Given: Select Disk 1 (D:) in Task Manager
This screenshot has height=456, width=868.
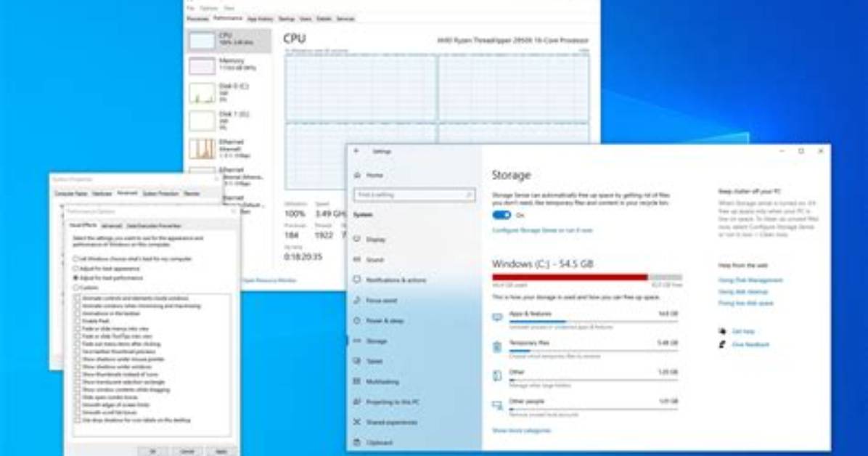Looking at the screenshot, I should pyautogui.click(x=229, y=121).
